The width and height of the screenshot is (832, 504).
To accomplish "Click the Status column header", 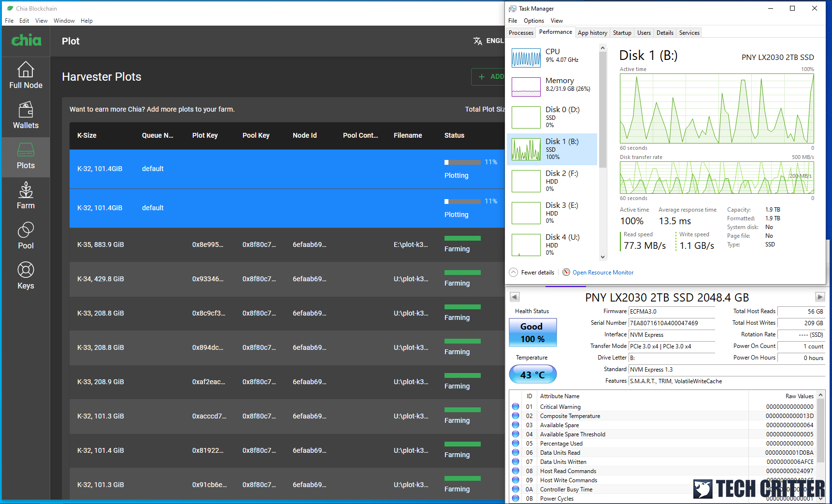I will 454,135.
